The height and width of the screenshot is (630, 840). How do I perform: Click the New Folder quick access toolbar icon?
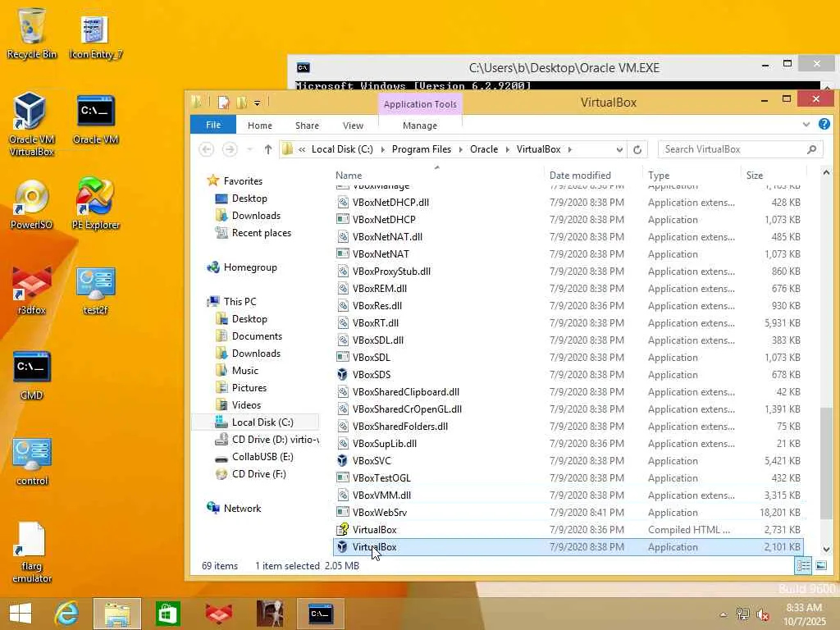[242, 103]
